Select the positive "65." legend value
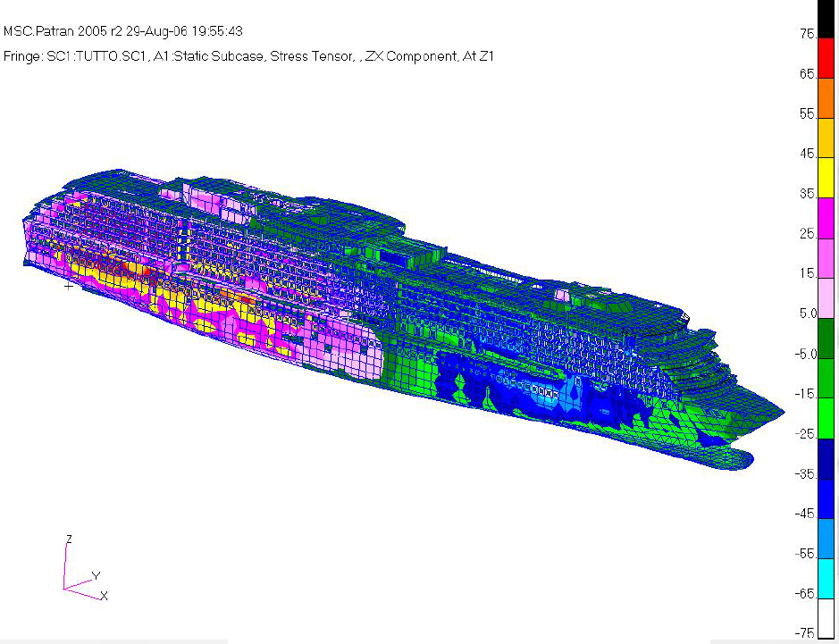Image resolution: width=839 pixels, height=644 pixels. pos(809,74)
